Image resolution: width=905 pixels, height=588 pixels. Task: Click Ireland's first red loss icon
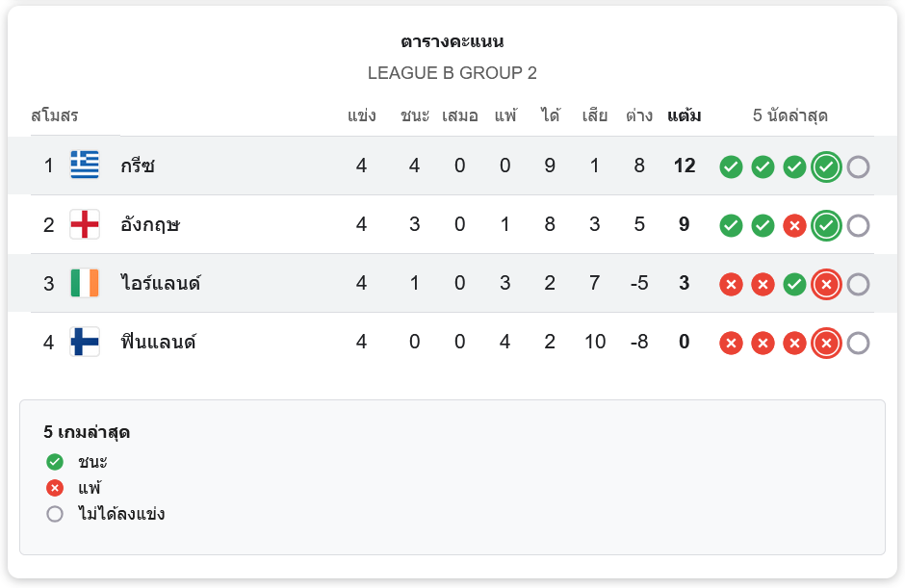pos(731,285)
